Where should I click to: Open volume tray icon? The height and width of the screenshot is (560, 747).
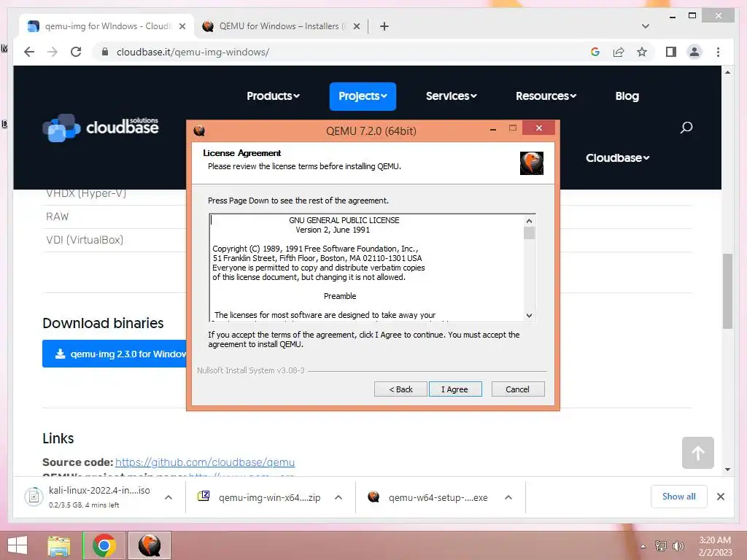click(x=678, y=546)
